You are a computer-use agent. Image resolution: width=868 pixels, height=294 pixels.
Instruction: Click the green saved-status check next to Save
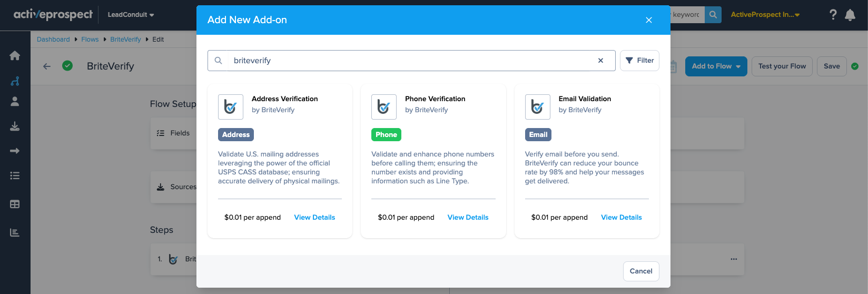855,66
